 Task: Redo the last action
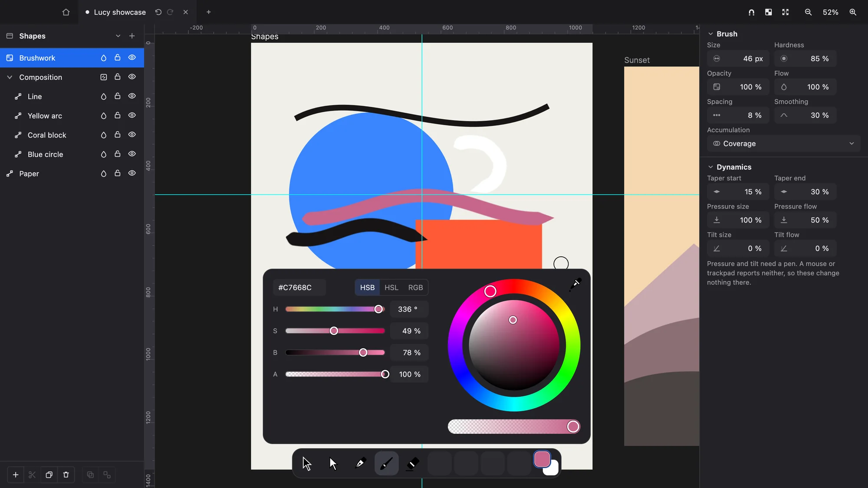click(x=170, y=12)
